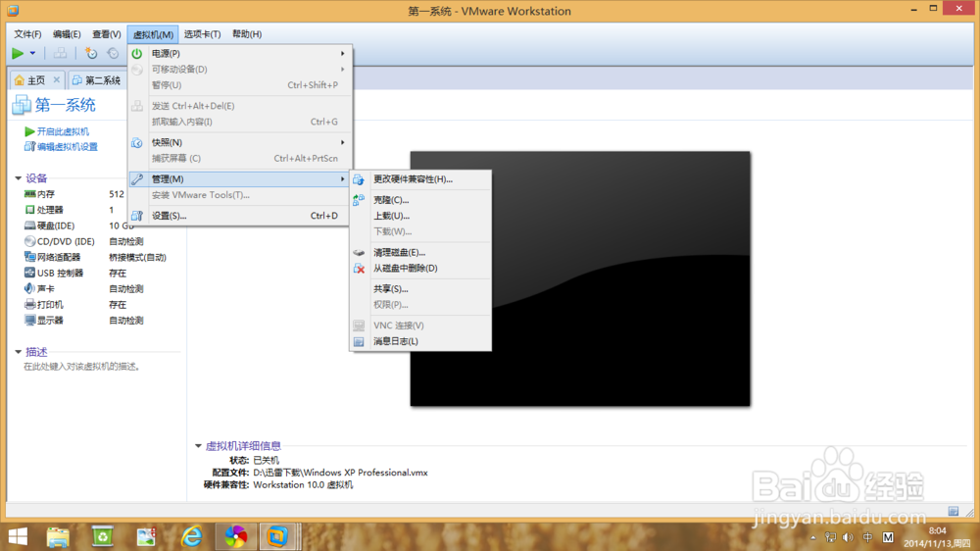Open the dropdown arrow beside the play button

(32, 54)
